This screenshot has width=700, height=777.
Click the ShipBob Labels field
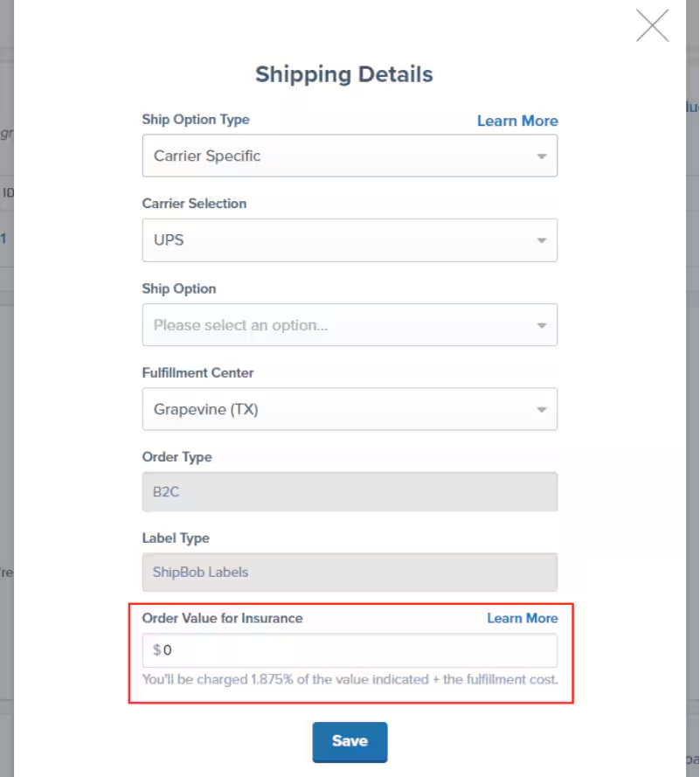(350, 572)
